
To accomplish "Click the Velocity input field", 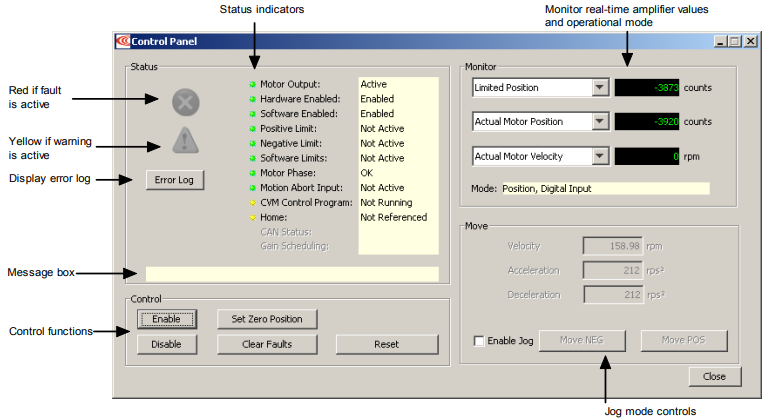I will 613,246.
